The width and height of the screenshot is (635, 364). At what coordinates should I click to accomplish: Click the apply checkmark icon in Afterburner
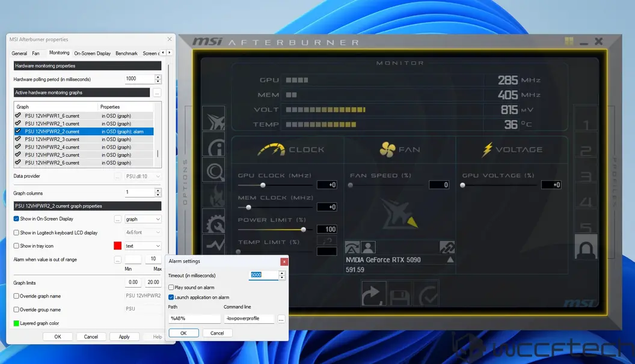point(428,294)
